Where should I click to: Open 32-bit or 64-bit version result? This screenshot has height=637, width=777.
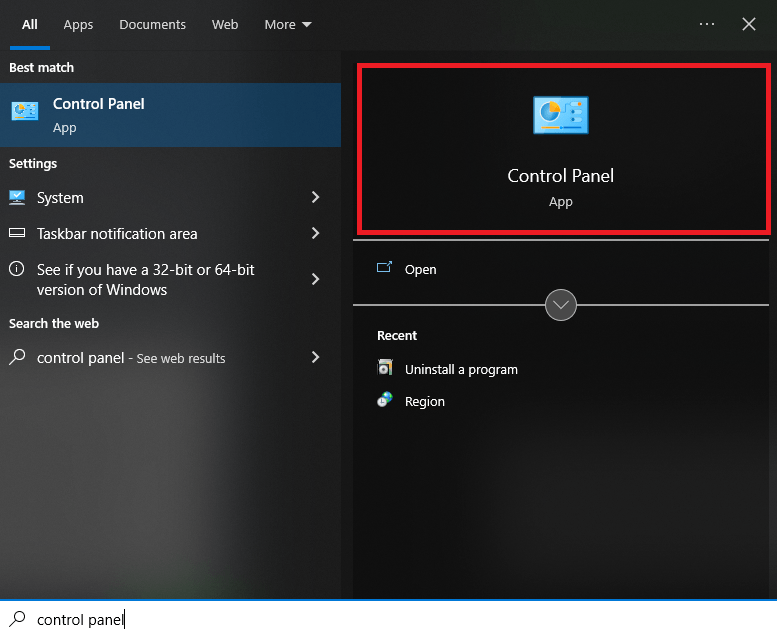point(170,279)
